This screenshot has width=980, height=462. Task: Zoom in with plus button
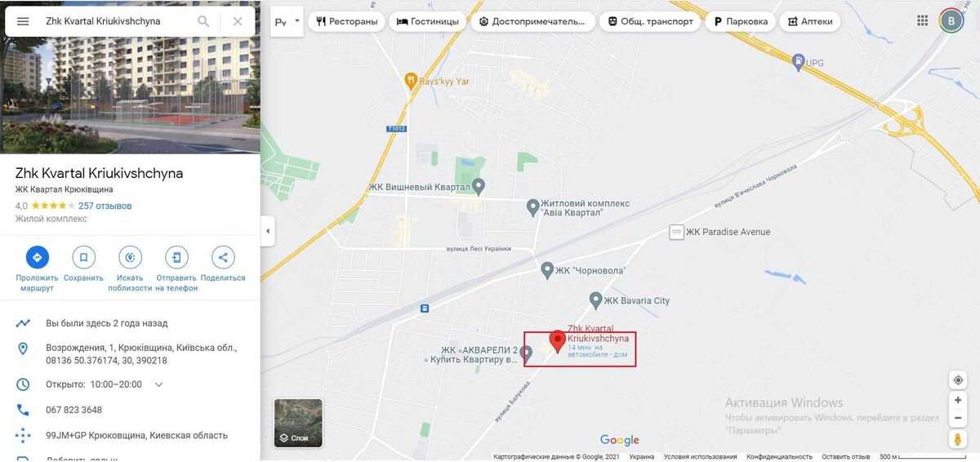click(958, 400)
